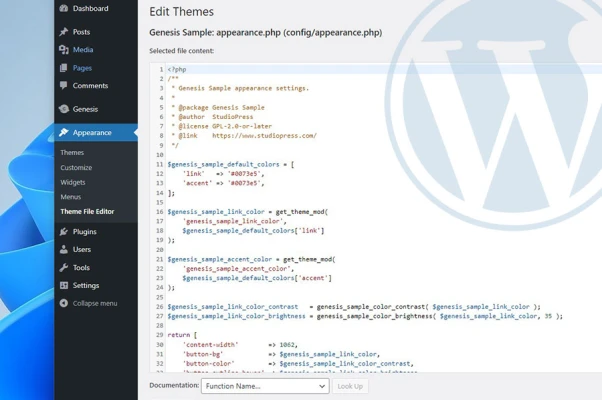Click the Posts pushpin icon
The image size is (602, 400).
(64, 32)
